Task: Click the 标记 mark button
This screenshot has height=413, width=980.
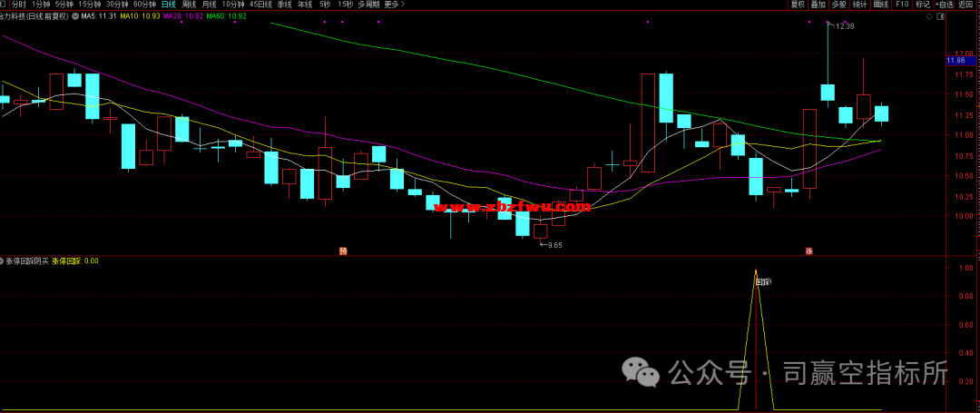Action: coord(923,4)
